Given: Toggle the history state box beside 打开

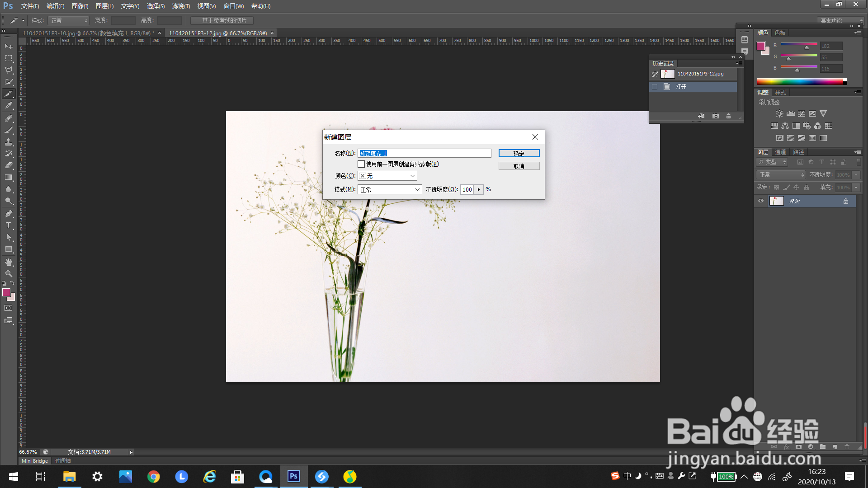Looking at the screenshot, I should (654, 86).
